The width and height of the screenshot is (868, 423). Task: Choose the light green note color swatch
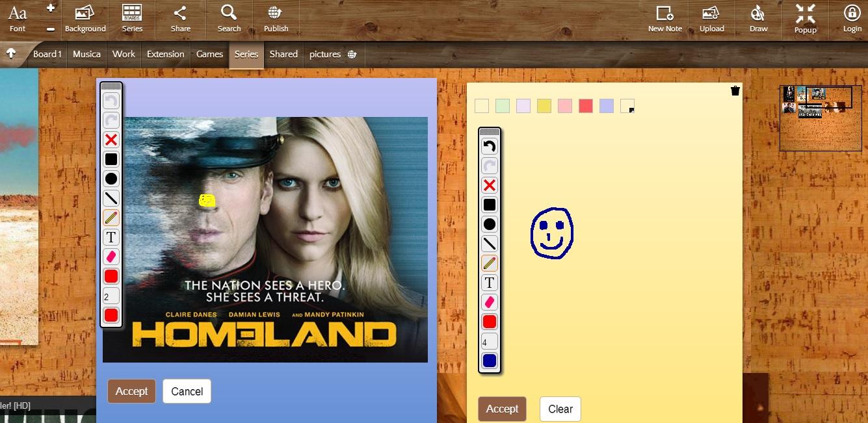pos(503,106)
